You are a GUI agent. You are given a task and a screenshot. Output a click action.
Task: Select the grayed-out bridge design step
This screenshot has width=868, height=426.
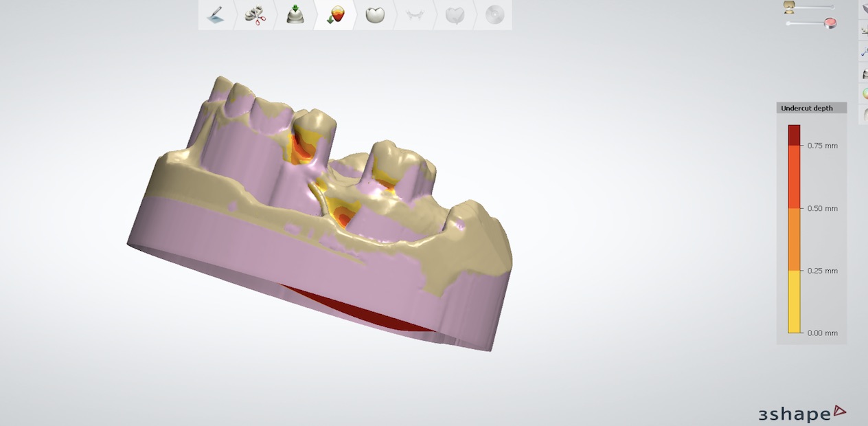click(x=414, y=14)
